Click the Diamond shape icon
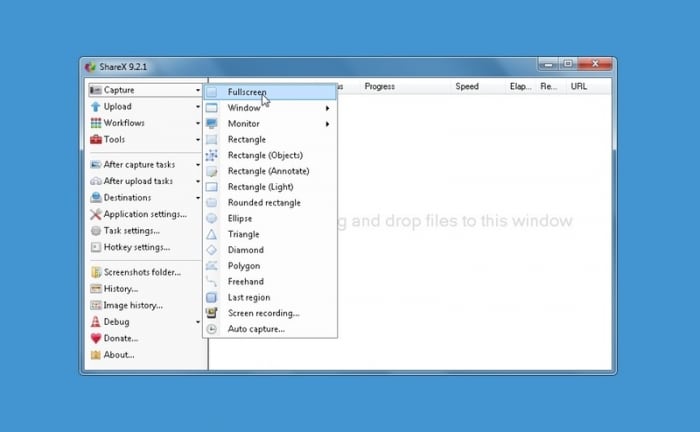 point(212,250)
